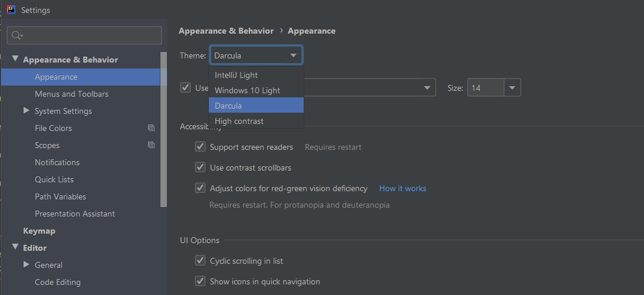Viewport: 644px width, 295px height.
Task: Open the custom font name dropdown
Action: pyautogui.click(x=427, y=87)
